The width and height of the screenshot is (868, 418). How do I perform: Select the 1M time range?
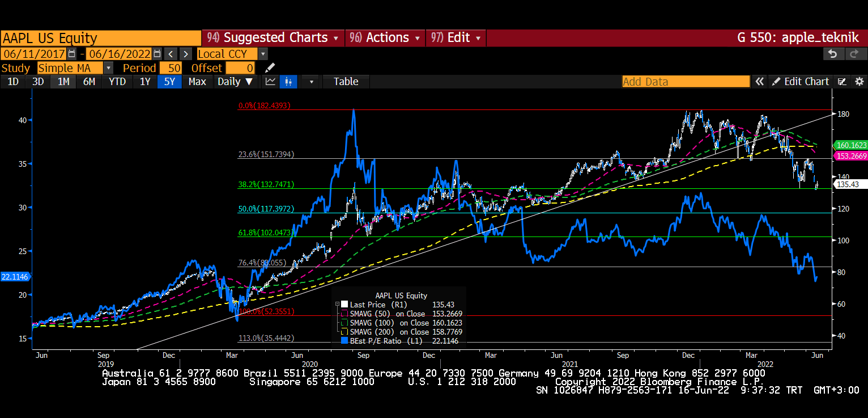[63, 82]
